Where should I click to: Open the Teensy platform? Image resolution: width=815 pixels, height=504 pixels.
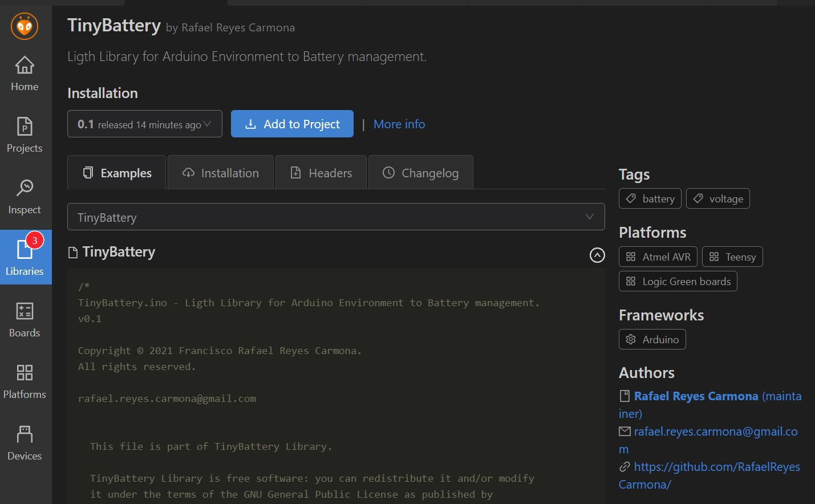[x=732, y=257]
